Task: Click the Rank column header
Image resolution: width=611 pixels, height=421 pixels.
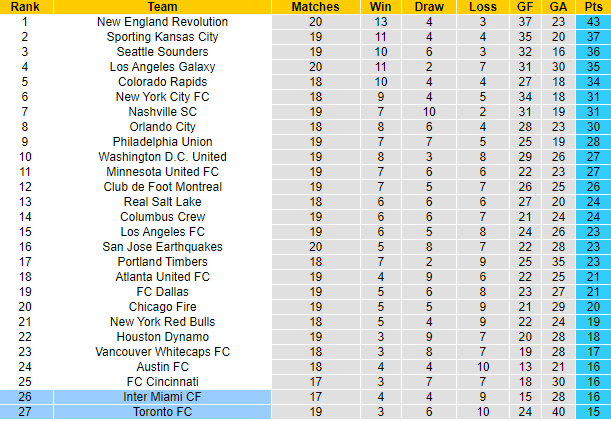Action: coord(26,7)
